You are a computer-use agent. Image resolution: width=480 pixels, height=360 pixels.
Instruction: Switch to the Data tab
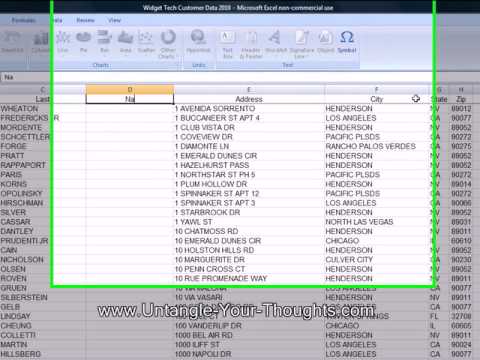pyautogui.click(x=57, y=20)
